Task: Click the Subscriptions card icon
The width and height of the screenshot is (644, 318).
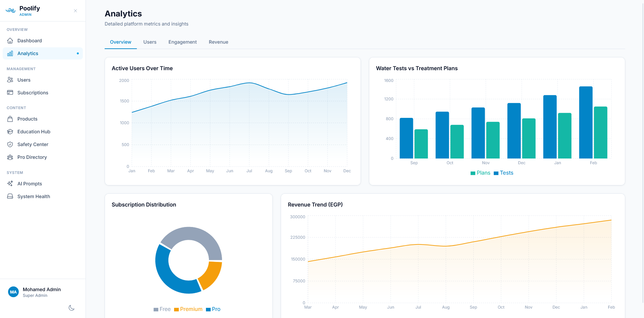Action: (10, 93)
